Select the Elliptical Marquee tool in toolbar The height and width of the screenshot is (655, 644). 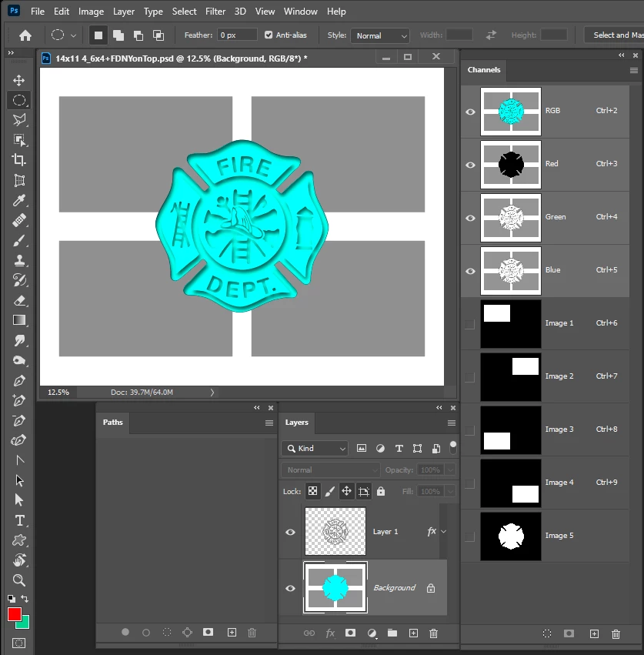(18, 100)
